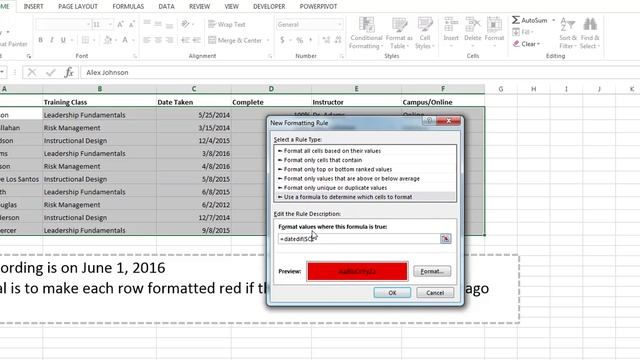
Task: Expand the AutoSum dropdown arrow
Action: (x=553, y=20)
